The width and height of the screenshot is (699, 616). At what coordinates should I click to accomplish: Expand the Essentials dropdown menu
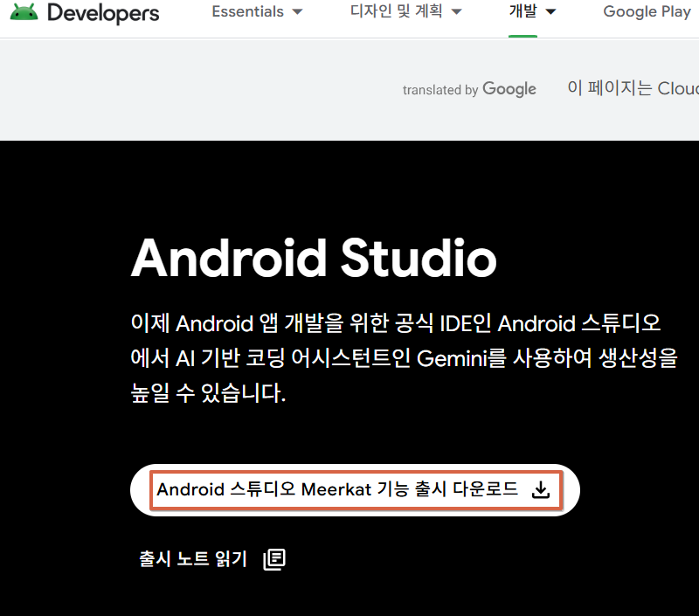[257, 11]
